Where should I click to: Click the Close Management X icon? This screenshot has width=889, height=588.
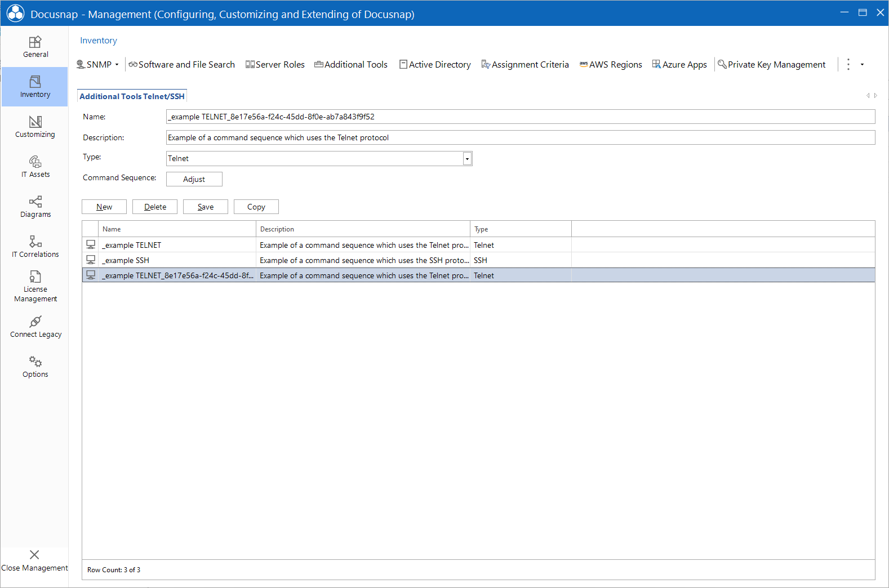34,555
